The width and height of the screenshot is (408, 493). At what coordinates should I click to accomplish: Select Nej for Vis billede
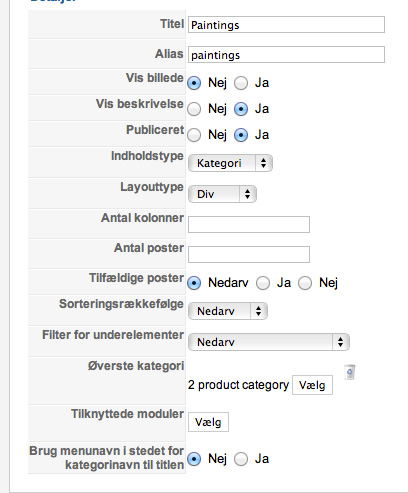pos(194,83)
